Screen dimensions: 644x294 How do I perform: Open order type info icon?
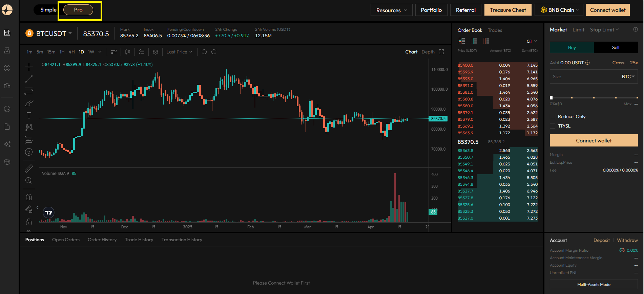636,29
